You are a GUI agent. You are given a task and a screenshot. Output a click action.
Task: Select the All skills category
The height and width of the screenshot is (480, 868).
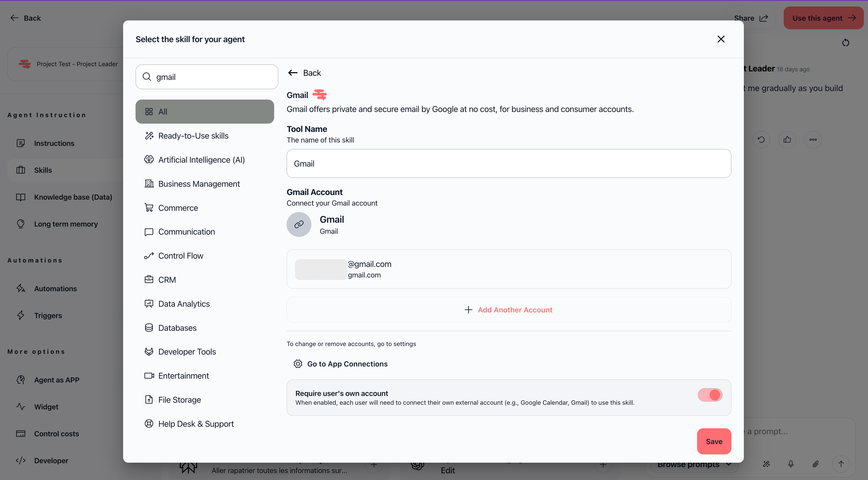point(205,111)
